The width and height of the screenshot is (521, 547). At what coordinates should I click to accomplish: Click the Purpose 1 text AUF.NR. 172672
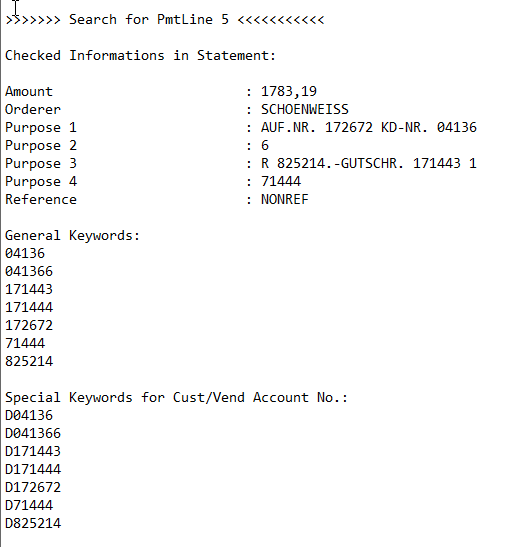317,128
